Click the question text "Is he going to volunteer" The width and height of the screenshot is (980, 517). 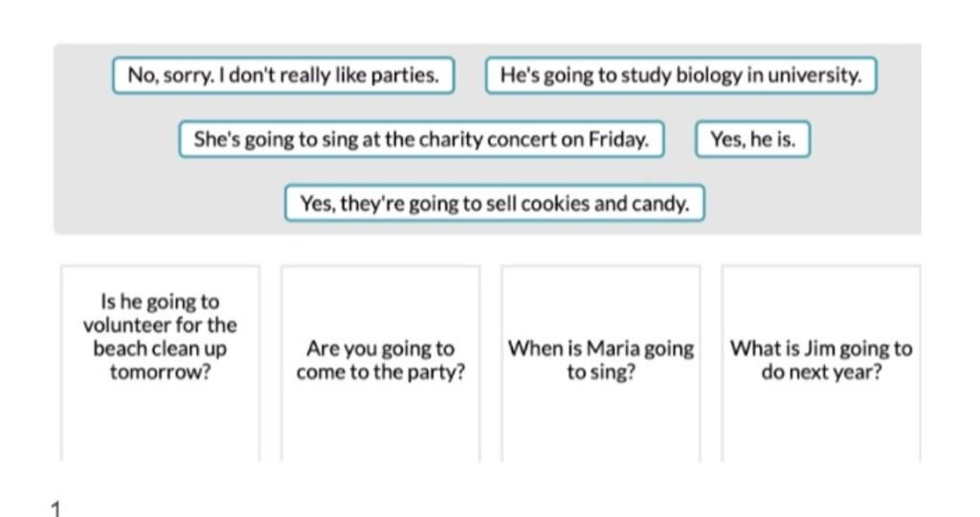click(x=160, y=313)
